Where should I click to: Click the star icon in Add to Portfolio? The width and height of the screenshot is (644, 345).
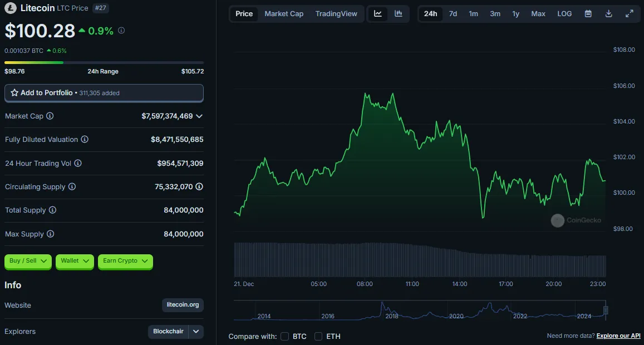(14, 93)
